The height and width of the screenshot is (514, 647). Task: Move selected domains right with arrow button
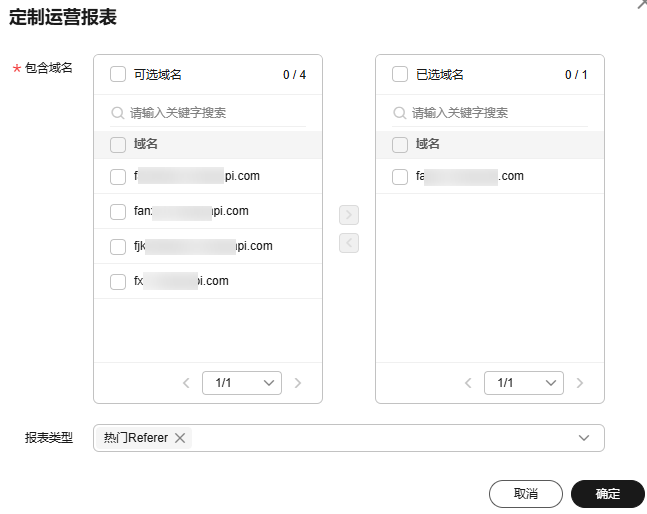coord(349,215)
